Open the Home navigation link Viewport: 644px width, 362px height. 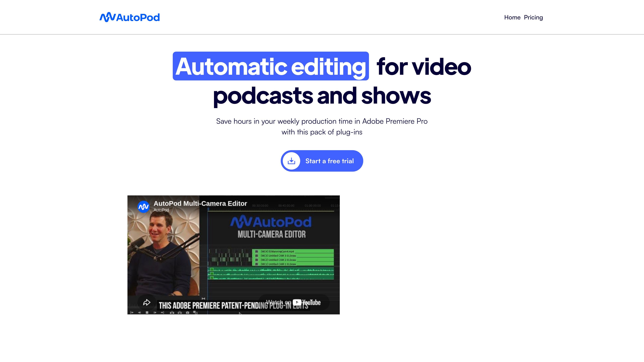(512, 17)
